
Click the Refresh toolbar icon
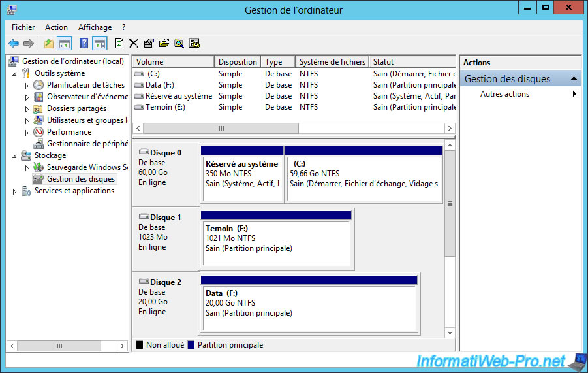(x=119, y=44)
